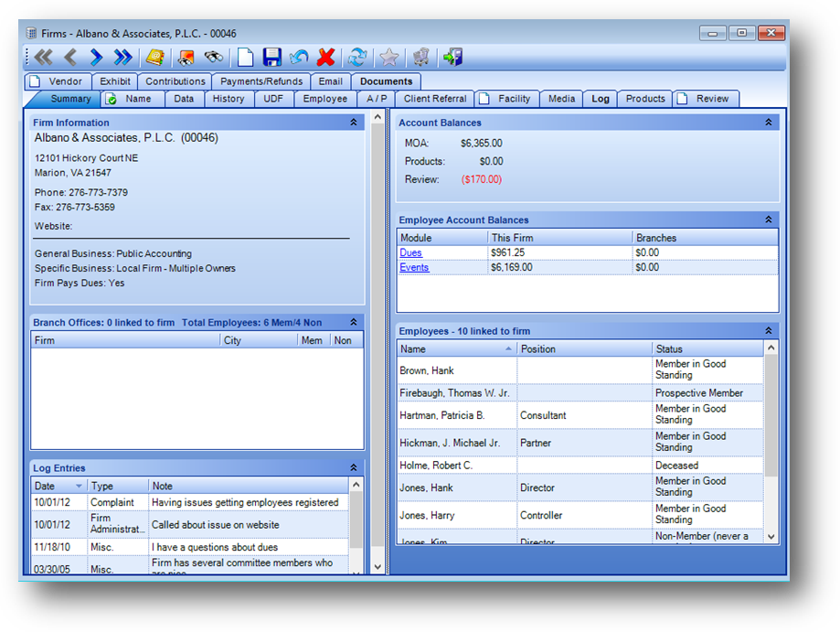Click the left pane scroll down arrow
840x632 pixels.
[x=377, y=566]
